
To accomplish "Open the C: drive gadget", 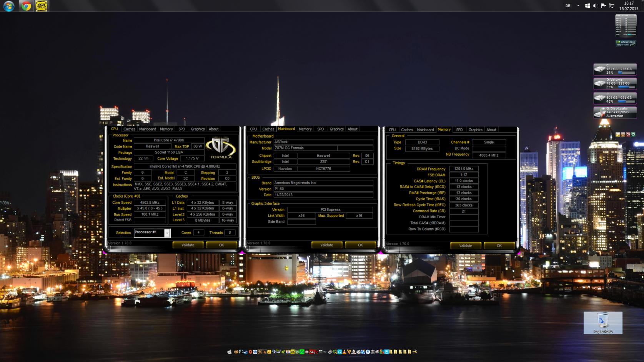I will pyautogui.click(x=615, y=69).
